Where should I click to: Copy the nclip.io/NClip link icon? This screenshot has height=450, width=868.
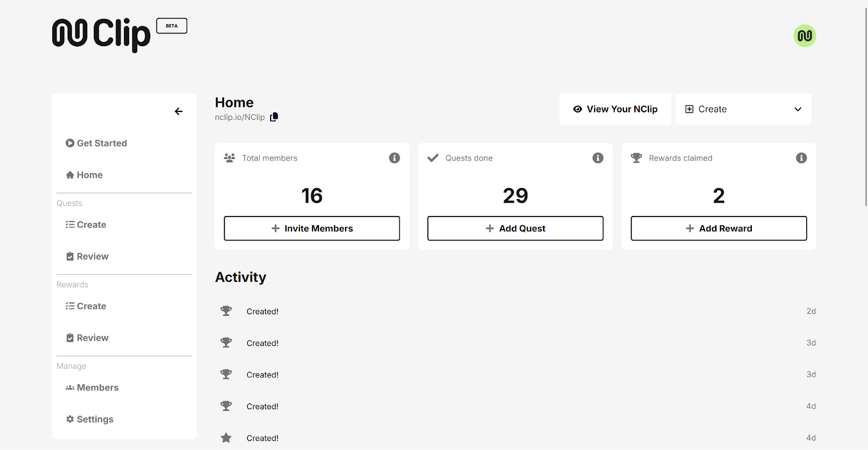coord(274,117)
